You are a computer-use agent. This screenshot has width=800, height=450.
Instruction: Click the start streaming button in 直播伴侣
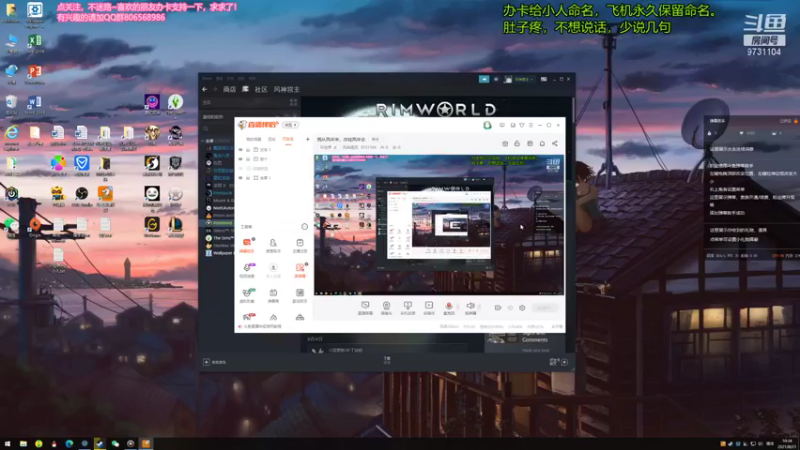click(545, 308)
